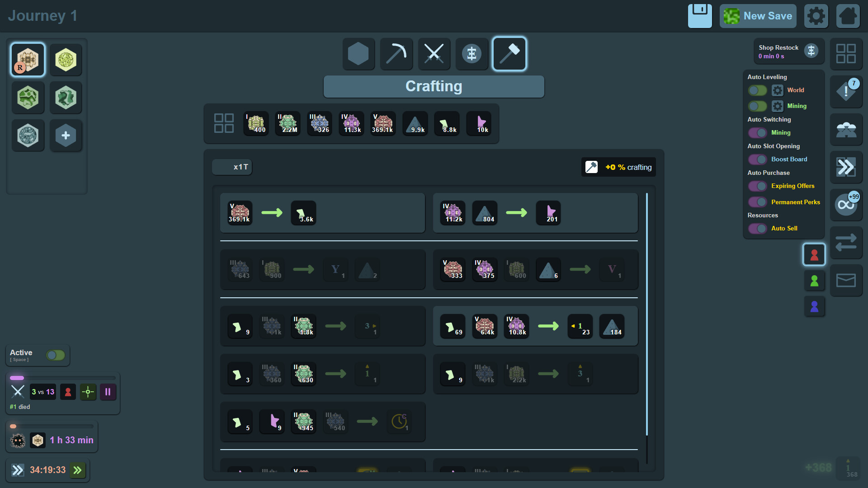Click the New Save button
The height and width of the screenshot is (488, 868).
pyautogui.click(x=758, y=16)
